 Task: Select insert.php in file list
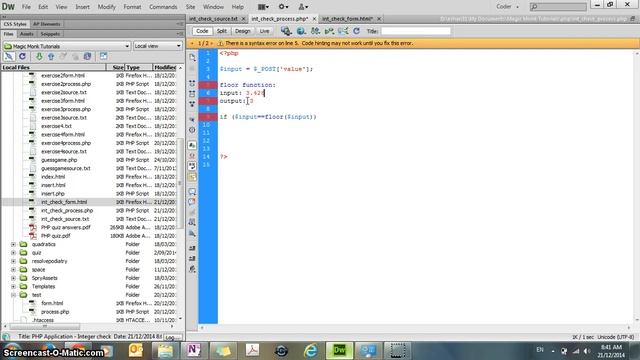[x=53, y=194]
